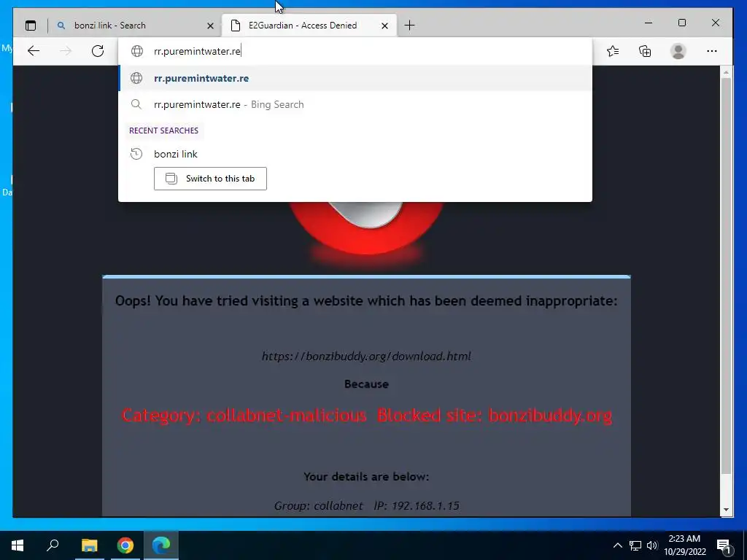Image resolution: width=747 pixels, height=560 pixels.
Task: Click the 'Oops! You have tried visiting' heading
Action: (366, 301)
